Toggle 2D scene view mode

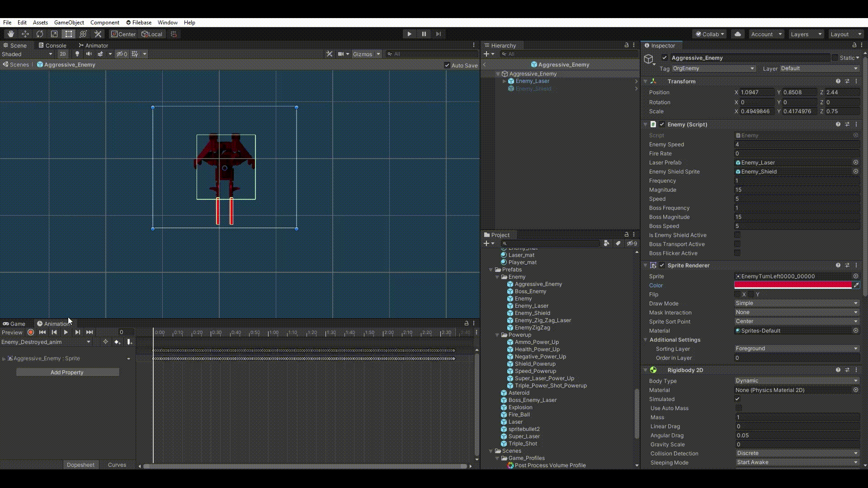[63, 54]
